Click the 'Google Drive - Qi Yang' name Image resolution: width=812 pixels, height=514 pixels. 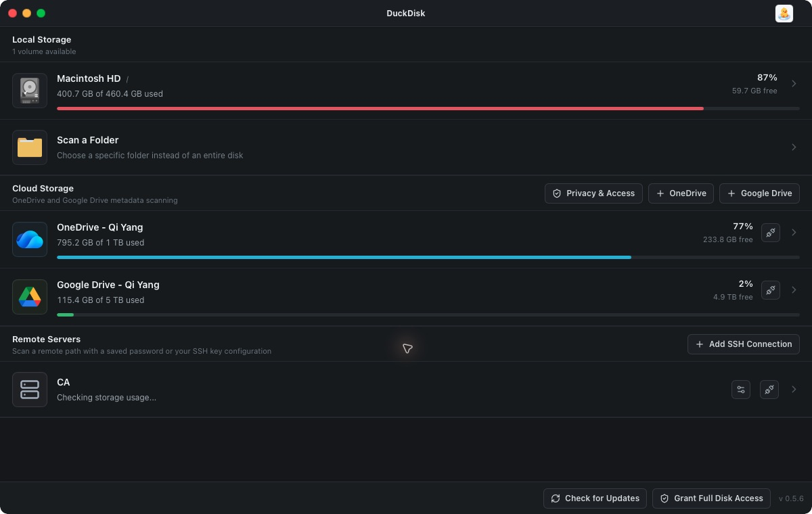click(108, 285)
